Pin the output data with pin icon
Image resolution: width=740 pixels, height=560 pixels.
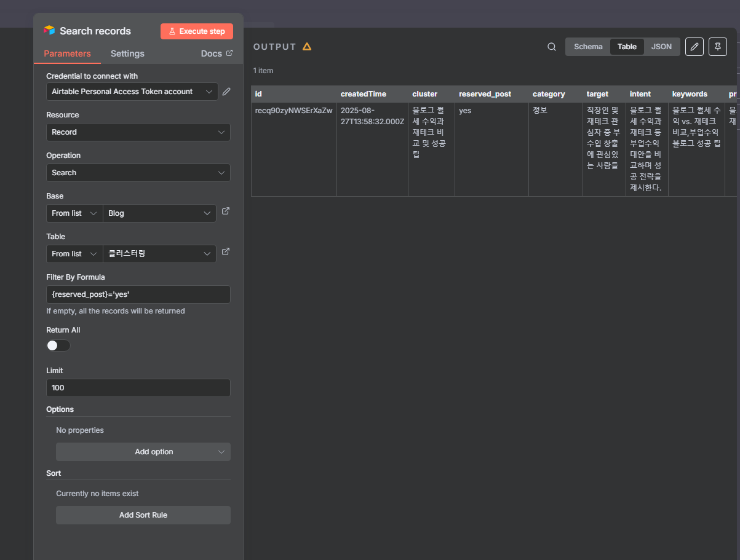click(x=717, y=47)
